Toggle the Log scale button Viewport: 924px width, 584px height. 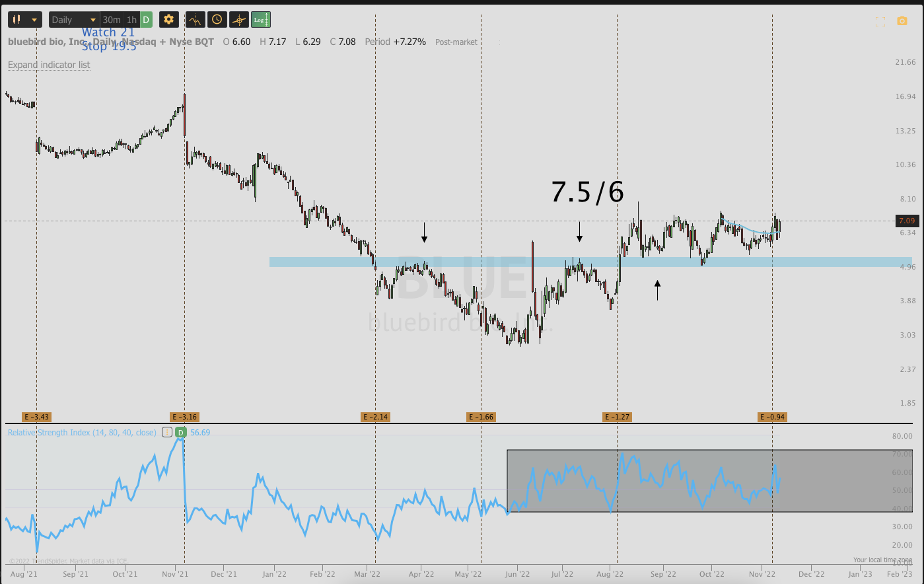(x=260, y=20)
